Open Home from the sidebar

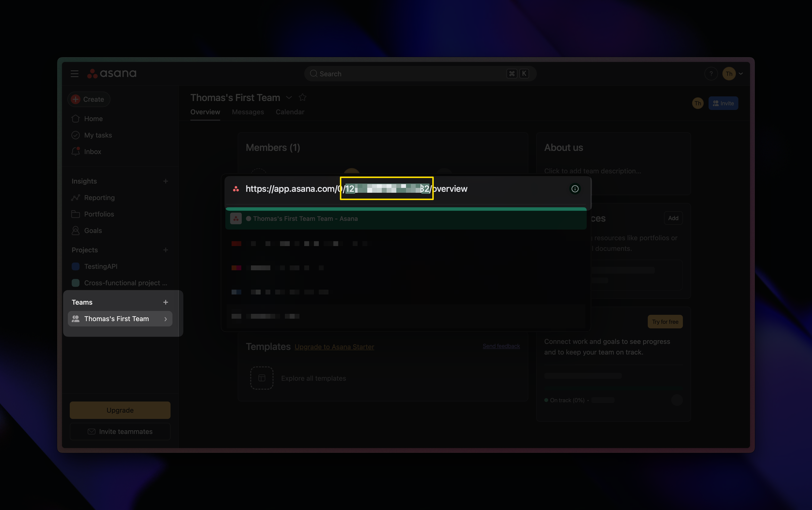tap(93, 119)
